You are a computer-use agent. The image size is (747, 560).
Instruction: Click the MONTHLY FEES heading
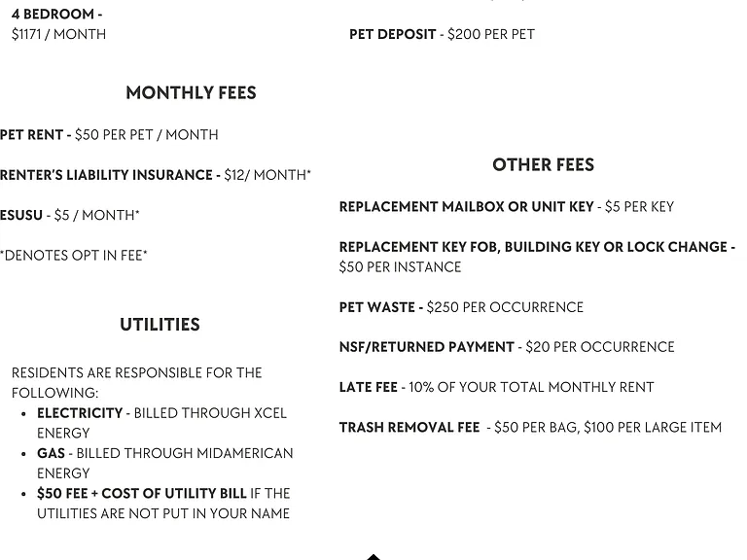(x=191, y=93)
